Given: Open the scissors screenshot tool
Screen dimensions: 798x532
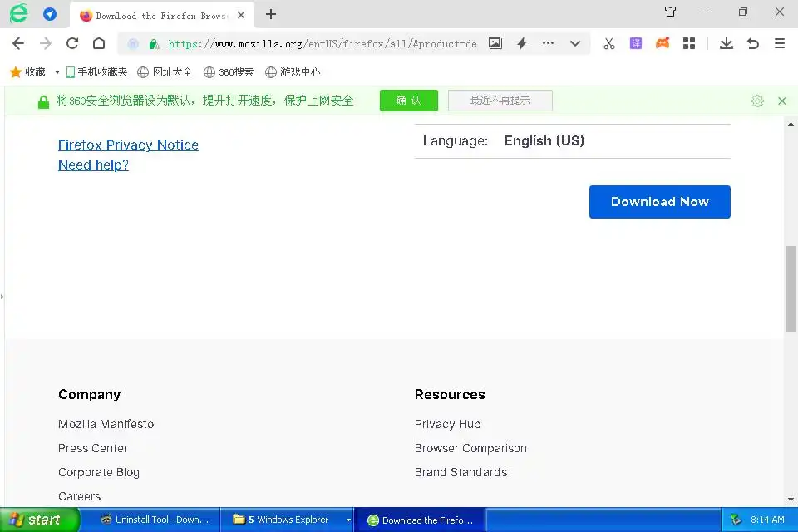Looking at the screenshot, I should tap(609, 43).
